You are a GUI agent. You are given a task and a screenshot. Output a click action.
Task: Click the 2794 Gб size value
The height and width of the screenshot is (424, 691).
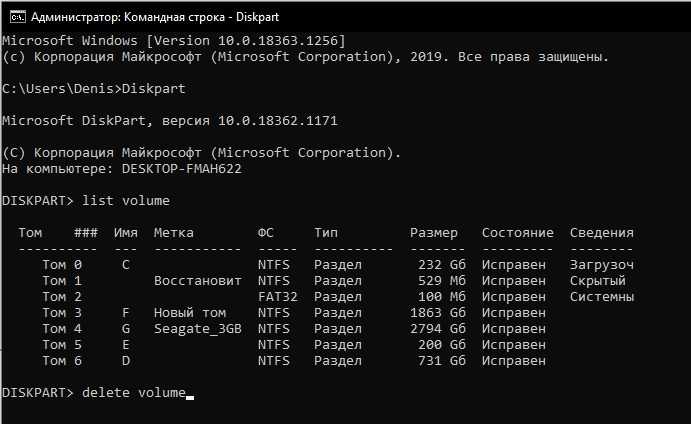click(x=438, y=329)
